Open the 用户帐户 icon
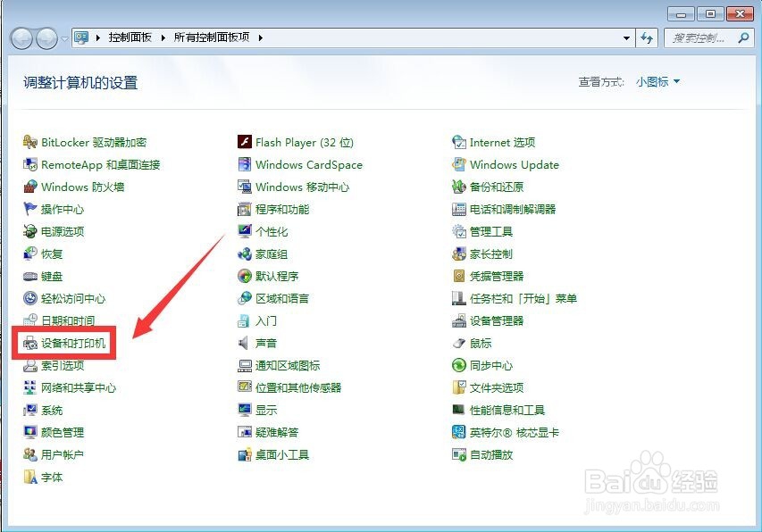 [x=30, y=455]
